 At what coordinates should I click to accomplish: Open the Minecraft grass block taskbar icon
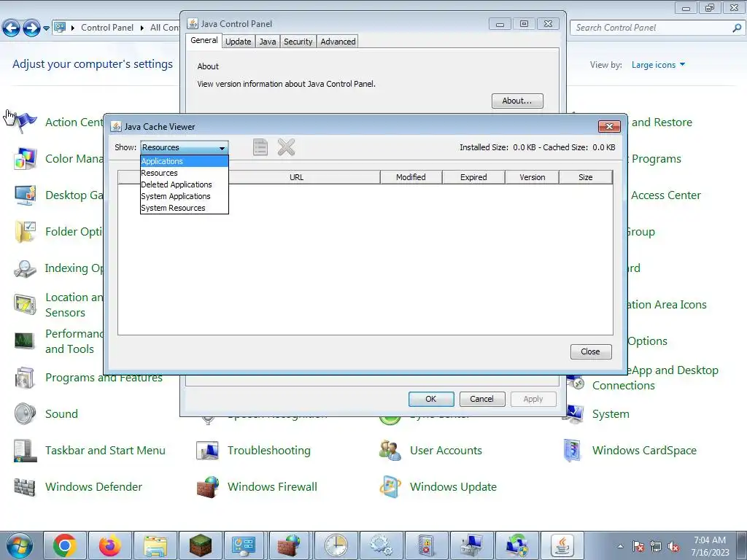[200, 545]
